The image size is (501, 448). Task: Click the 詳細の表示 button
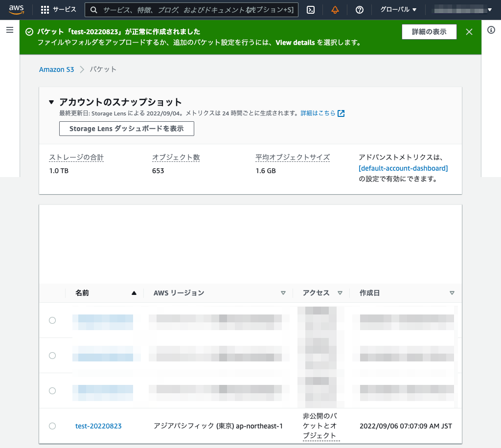tap(429, 32)
